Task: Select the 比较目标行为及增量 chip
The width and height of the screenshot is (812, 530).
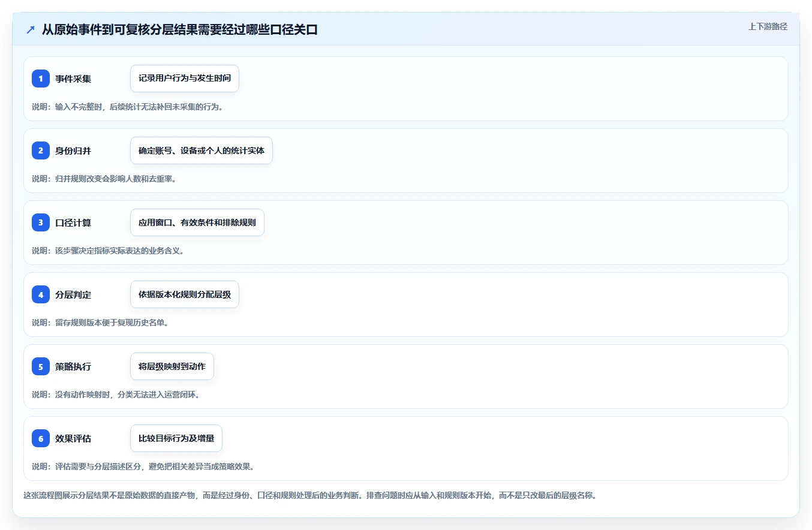Action: point(176,438)
